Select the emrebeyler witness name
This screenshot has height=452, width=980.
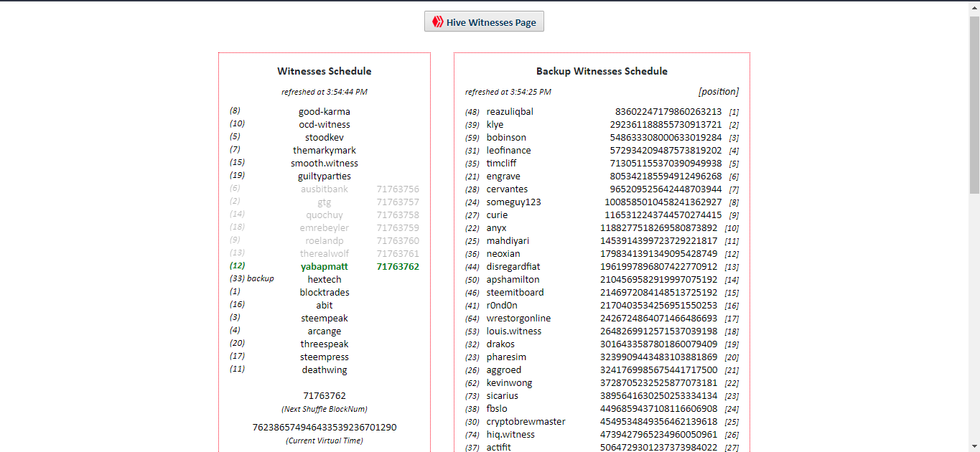point(325,227)
